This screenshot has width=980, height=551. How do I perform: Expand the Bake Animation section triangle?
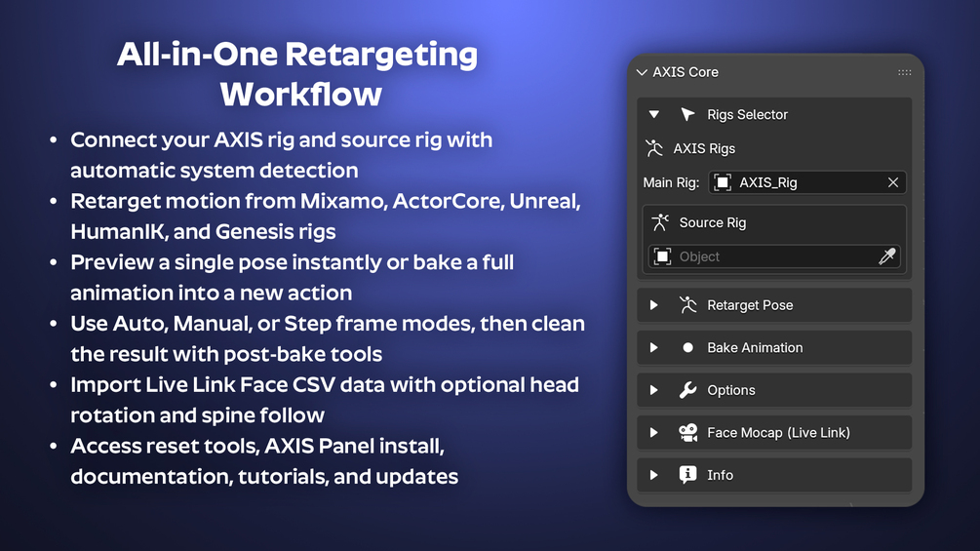[653, 347]
